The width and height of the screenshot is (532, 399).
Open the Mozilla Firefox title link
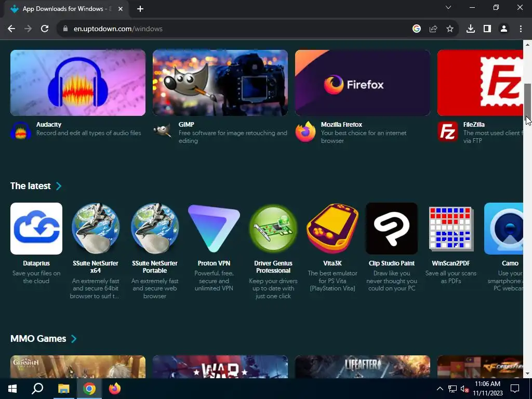pyautogui.click(x=342, y=125)
